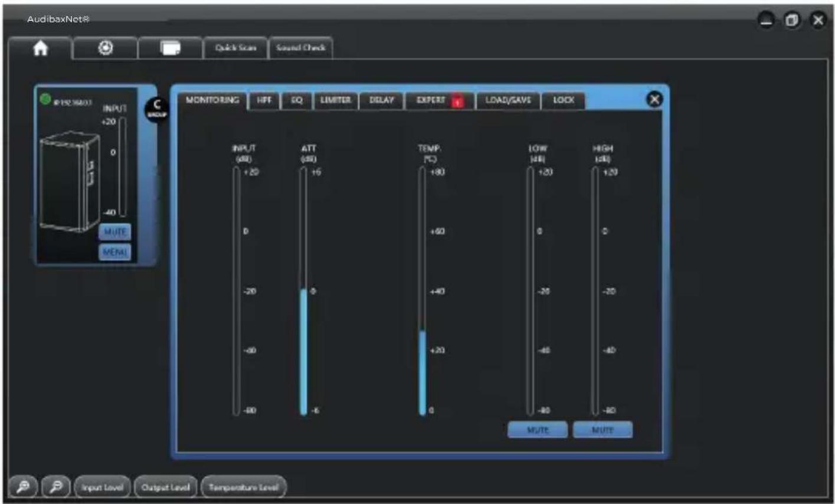Open the Home tab
Image resolution: width=835 pixels, height=504 pixels.
coord(40,48)
